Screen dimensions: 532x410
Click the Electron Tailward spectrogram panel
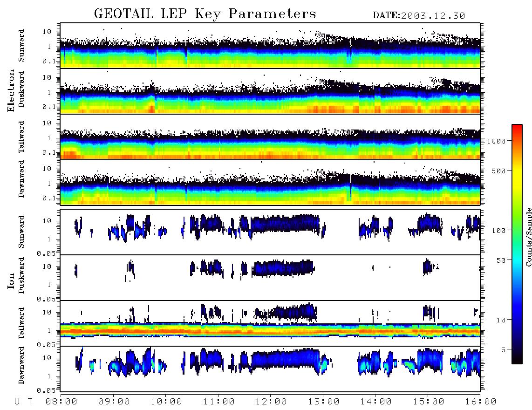pos(270,137)
